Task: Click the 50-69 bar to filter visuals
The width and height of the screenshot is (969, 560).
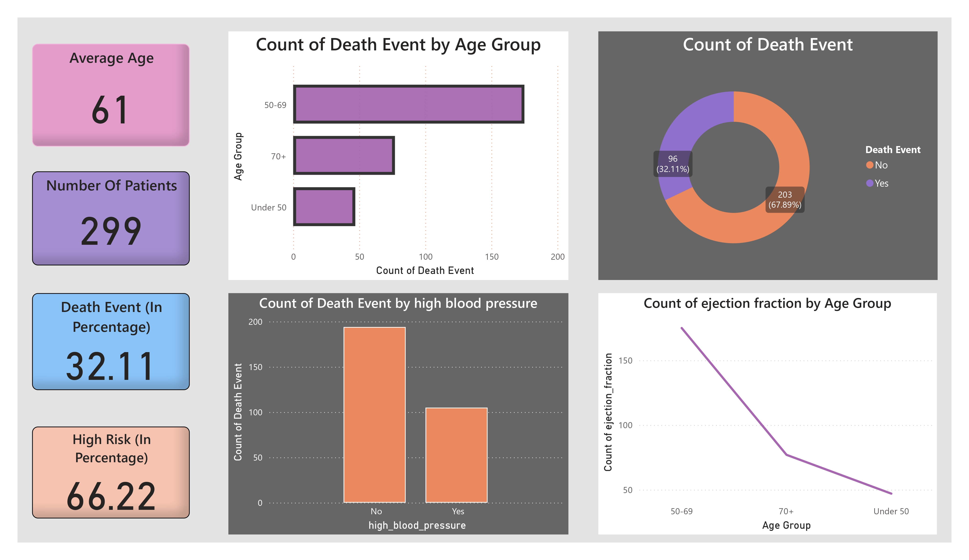Action: (408, 104)
